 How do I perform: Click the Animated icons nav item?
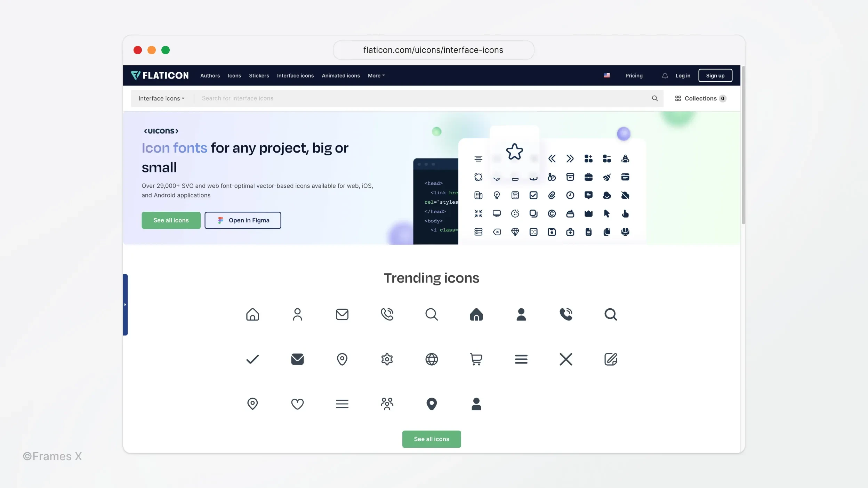pyautogui.click(x=340, y=76)
